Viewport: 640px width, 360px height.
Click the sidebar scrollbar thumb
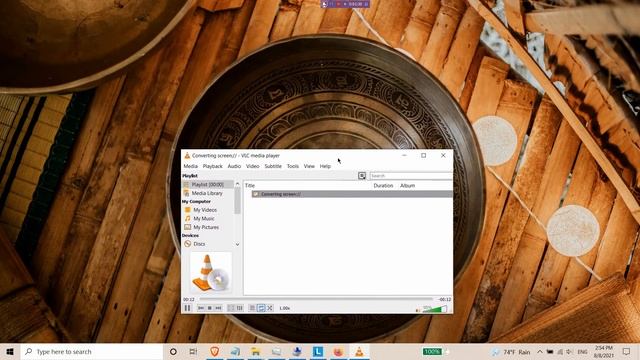(237, 200)
